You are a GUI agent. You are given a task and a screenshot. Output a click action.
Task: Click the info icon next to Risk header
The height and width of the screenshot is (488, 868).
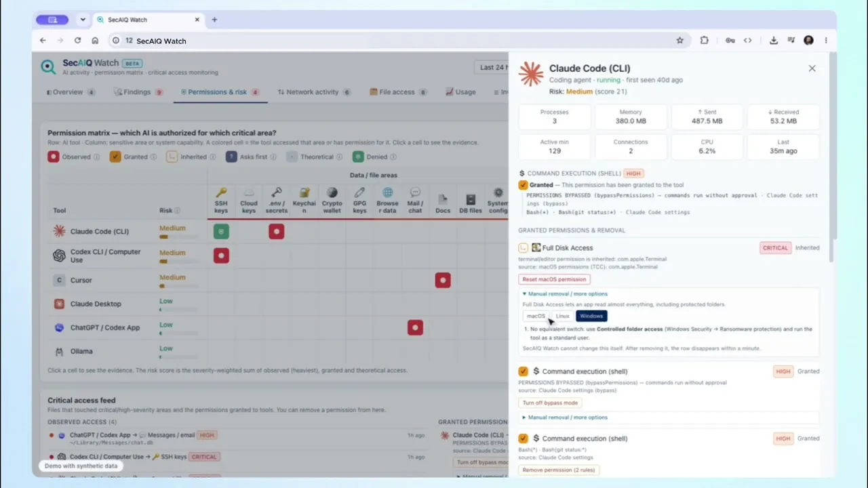coord(178,210)
